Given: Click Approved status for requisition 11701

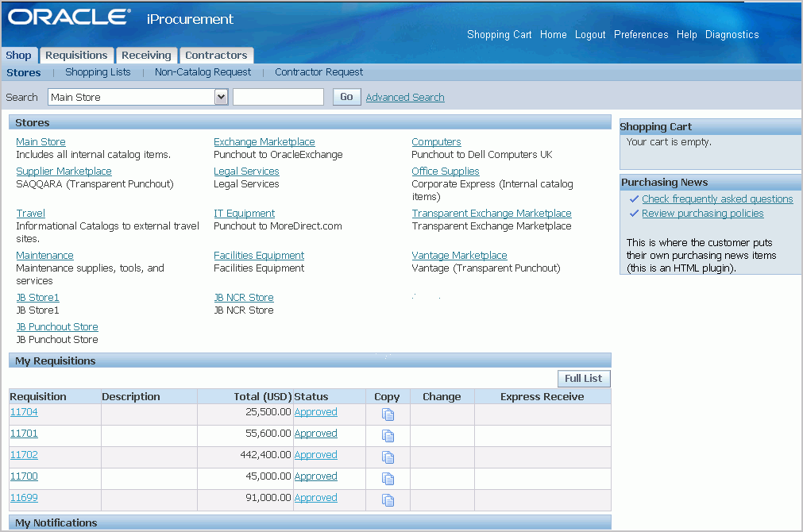Looking at the screenshot, I should pyautogui.click(x=315, y=434).
